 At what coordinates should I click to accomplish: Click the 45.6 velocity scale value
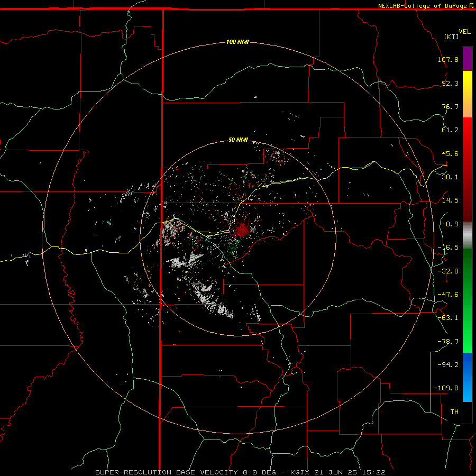pyautogui.click(x=450, y=153)
